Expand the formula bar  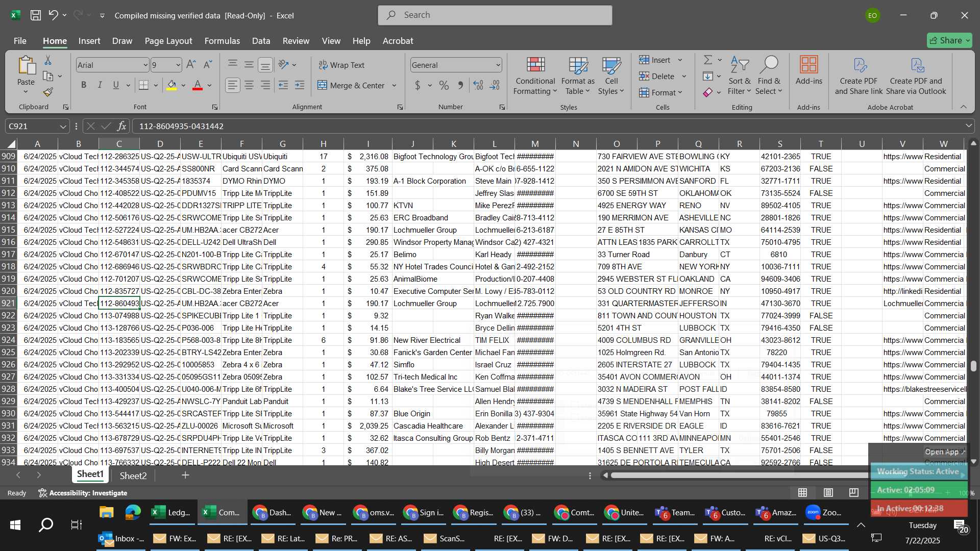(968, 126)
